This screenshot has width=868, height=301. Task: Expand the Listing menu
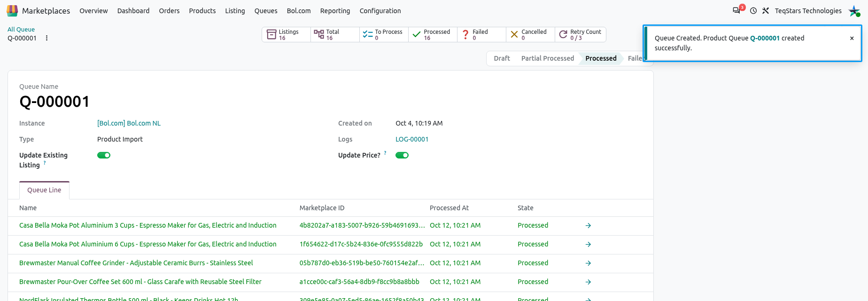(235, 11)
